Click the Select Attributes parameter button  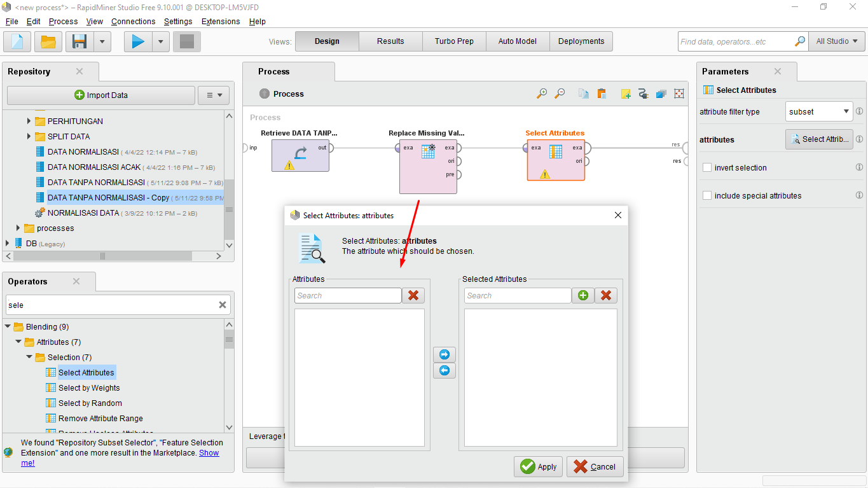coord(819,139)
